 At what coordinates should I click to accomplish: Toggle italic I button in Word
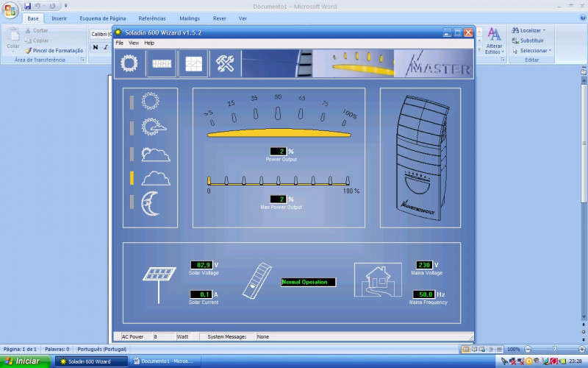coord(106,47)
